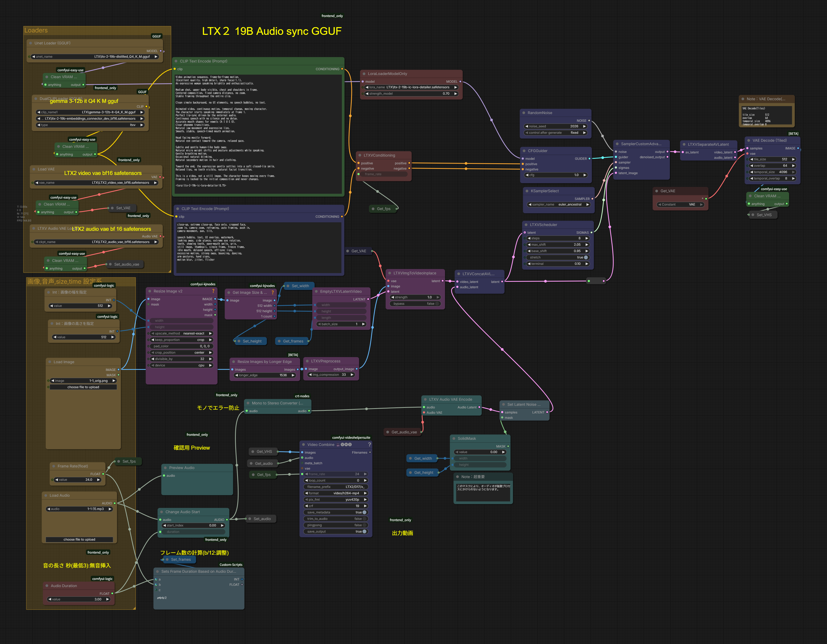The width and height of the screenshot is (827, 644).
Task: Click help icon on Resize Image v2 node
Action: (x=213, y=291)
